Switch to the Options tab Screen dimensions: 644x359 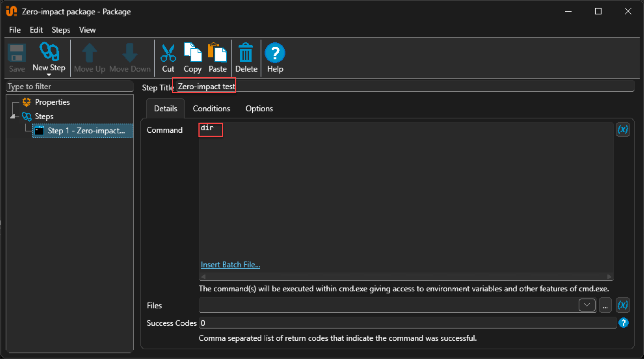[259, 109]
